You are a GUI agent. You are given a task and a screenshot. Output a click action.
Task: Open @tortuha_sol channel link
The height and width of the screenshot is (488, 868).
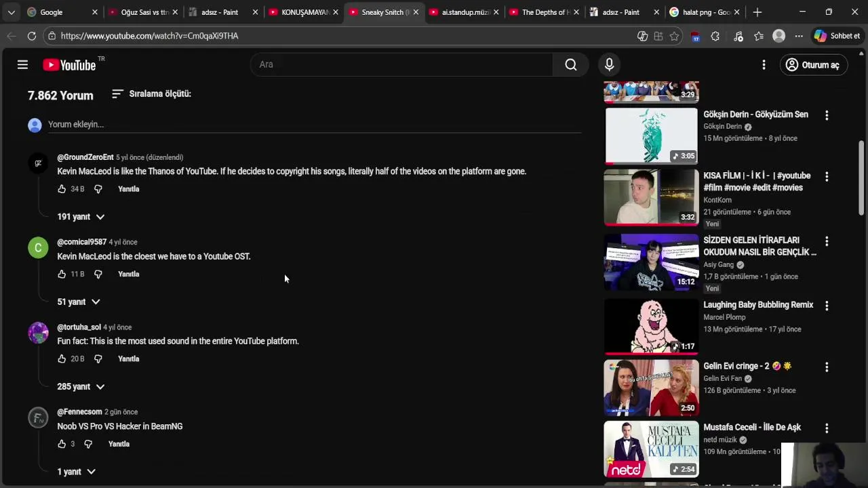pos(79,327)
